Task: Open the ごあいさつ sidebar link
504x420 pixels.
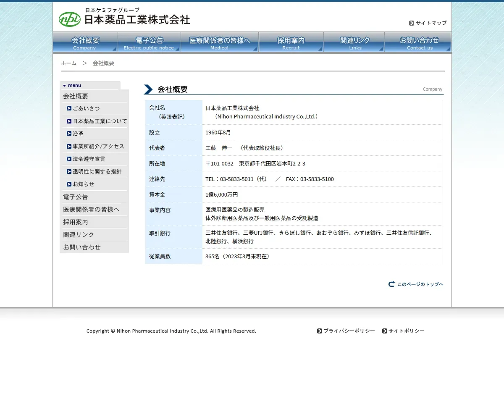Action: point(86,108)
